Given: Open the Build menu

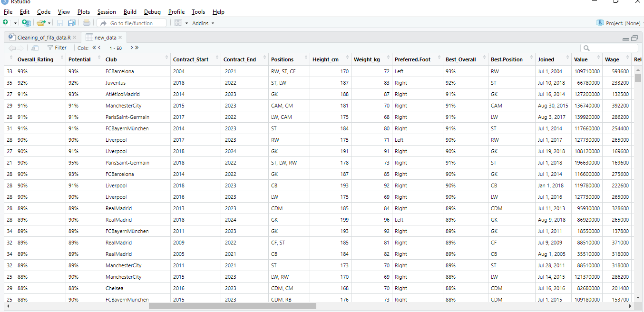Looking at the screenshot, I should coord(130,12).
